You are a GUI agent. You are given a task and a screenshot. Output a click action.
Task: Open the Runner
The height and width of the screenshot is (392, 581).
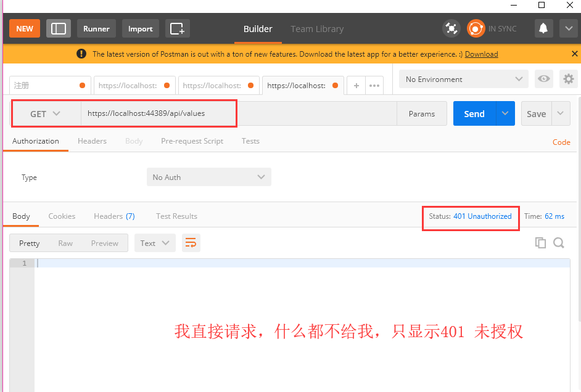point(96,29)
